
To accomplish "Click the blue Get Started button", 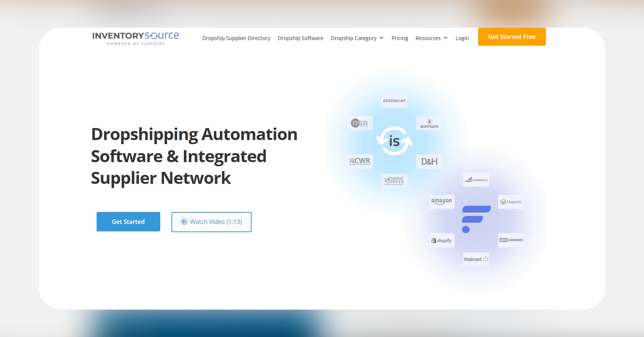I will [128, 222].
